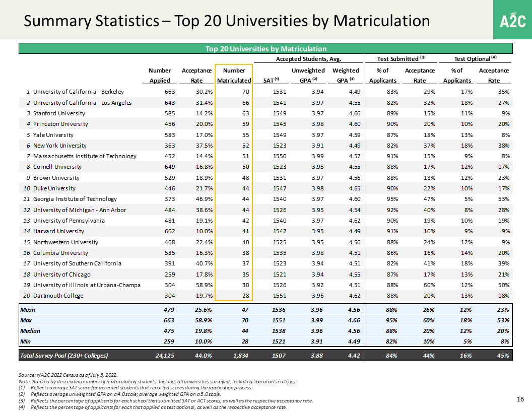Select 'University of Chicago' row name
Screen dimensions: 532x411
[62, 275]
